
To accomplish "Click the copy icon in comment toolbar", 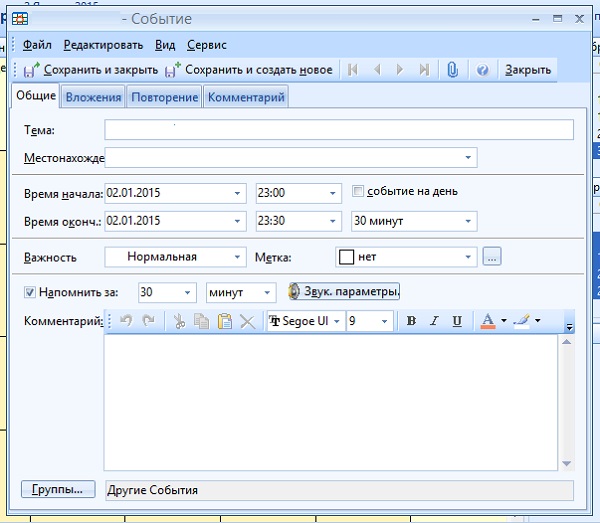I will 201,321.
